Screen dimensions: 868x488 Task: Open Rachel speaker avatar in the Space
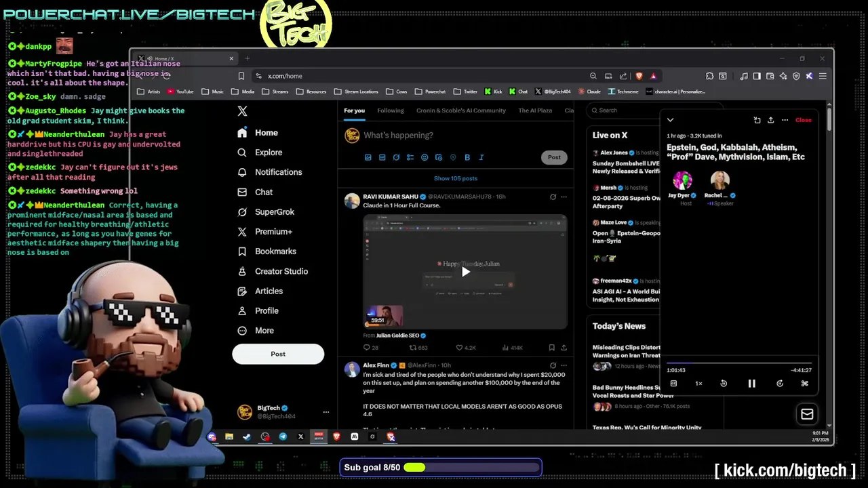719,180
